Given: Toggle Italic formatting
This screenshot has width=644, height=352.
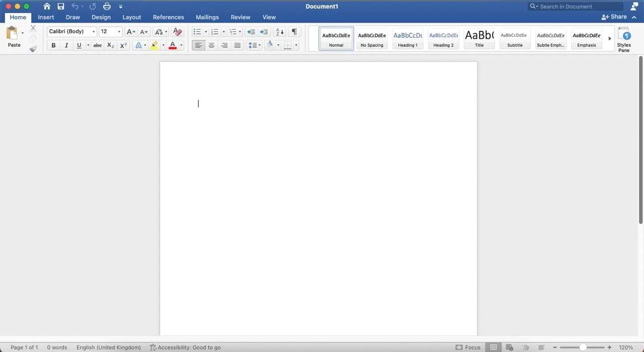Looking at the screenshot, I should (x=66, y=45).
